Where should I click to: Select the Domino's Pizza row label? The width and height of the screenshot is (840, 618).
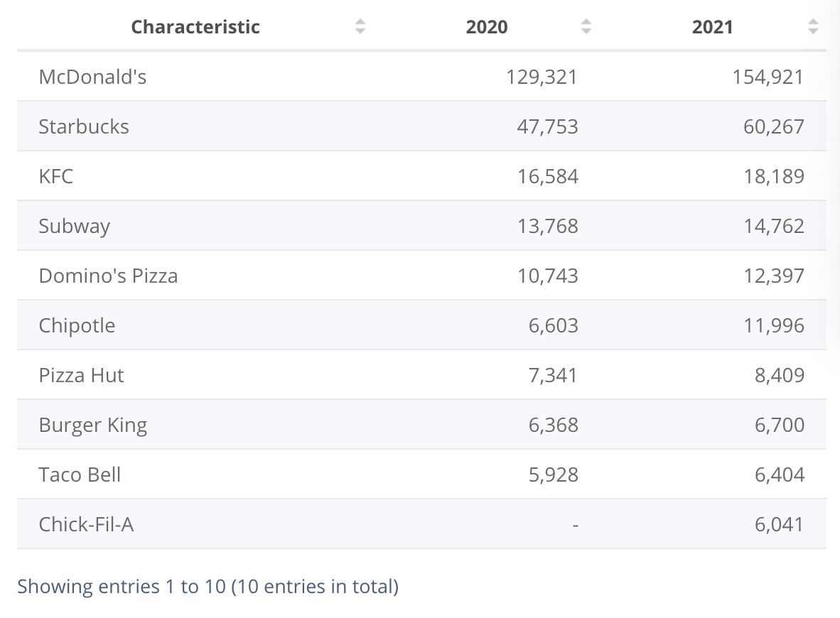click(x=108, y=276)
